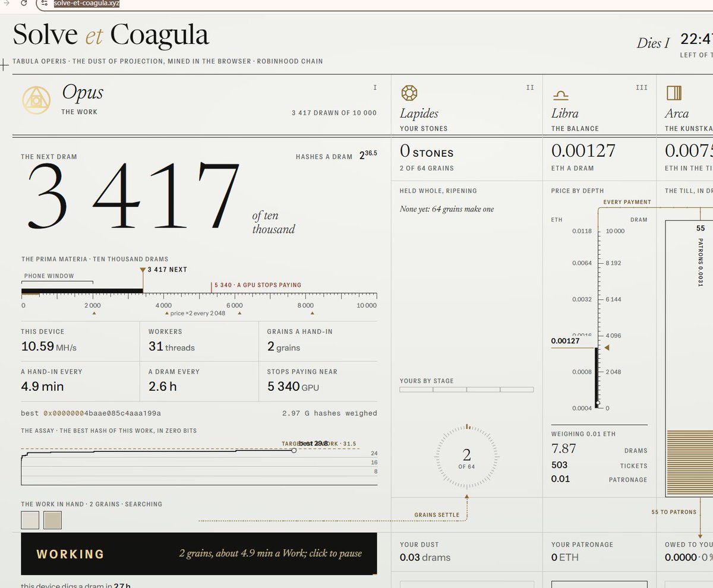Click the GRAINS SETTLE label
The image size is (713, 588).
[437, 515]
